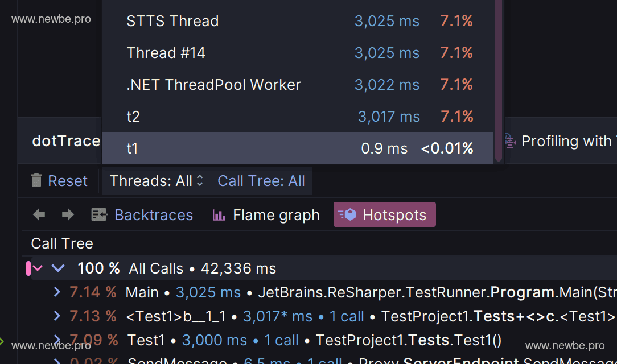Select the t2 thread entry
This screenshot has height=364, width=617.
(133, 117)
